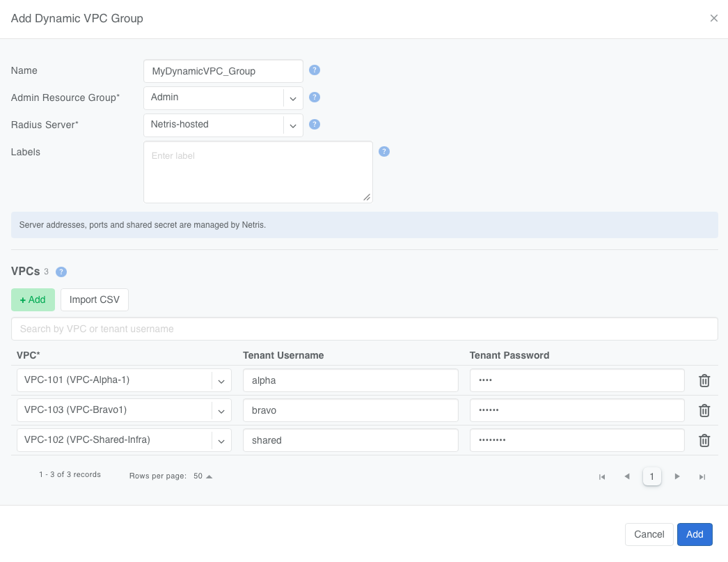Click the Tenant Username column header

click(283, 355)
